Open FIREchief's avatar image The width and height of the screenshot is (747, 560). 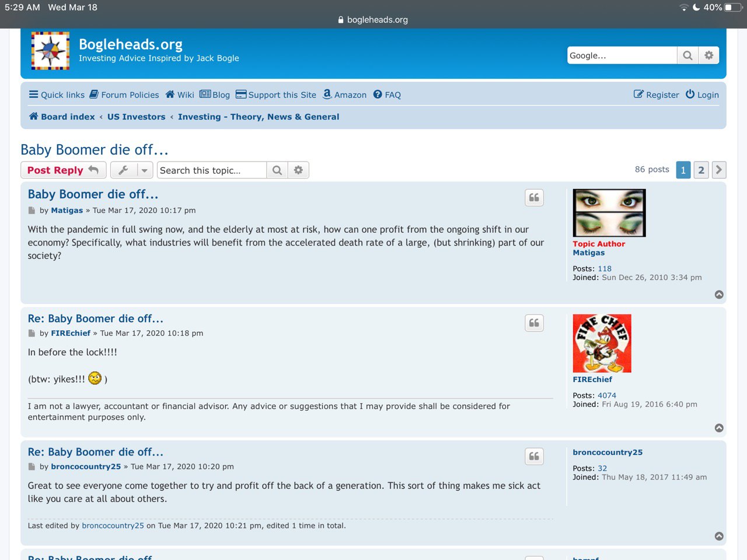[602, 344]
